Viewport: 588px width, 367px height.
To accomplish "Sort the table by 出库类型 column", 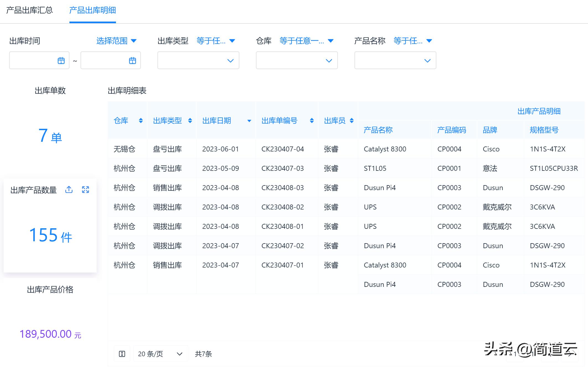I will pos(190,121).
